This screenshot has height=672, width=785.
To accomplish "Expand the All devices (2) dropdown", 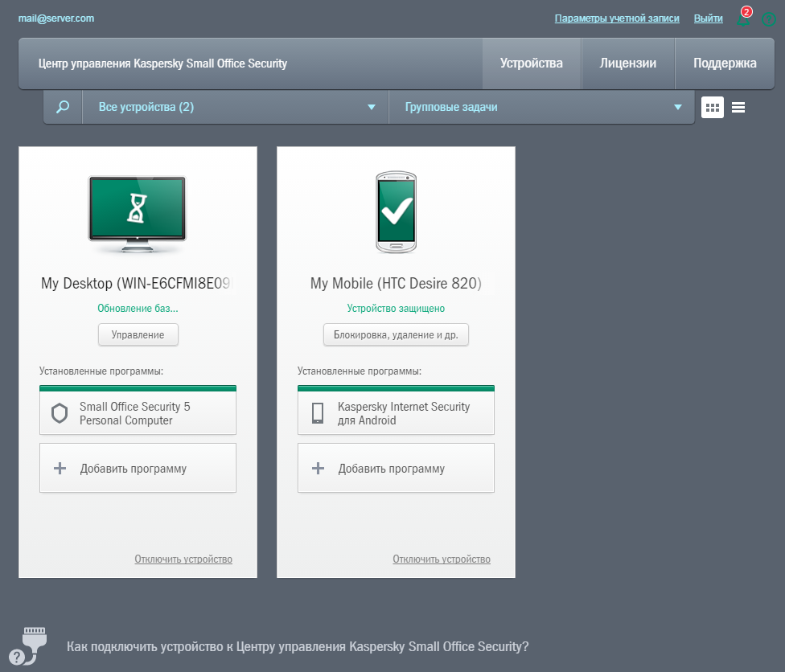I will (236, 107).
